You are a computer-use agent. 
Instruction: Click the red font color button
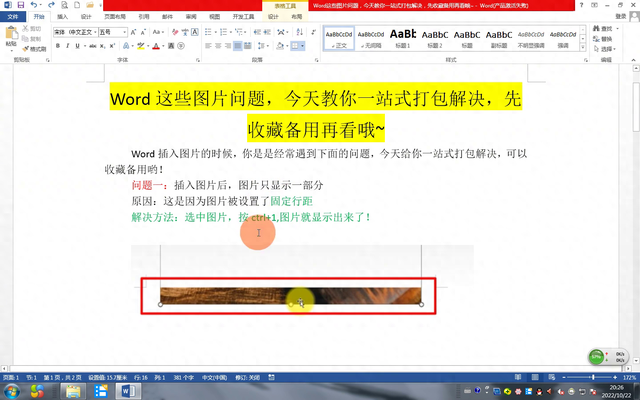[x=156, y=46]
